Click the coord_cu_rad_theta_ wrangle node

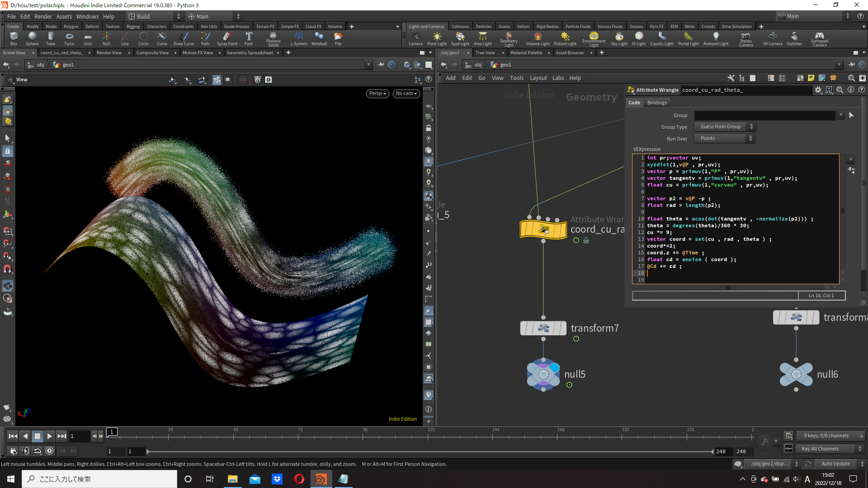(x=543, y=230)
